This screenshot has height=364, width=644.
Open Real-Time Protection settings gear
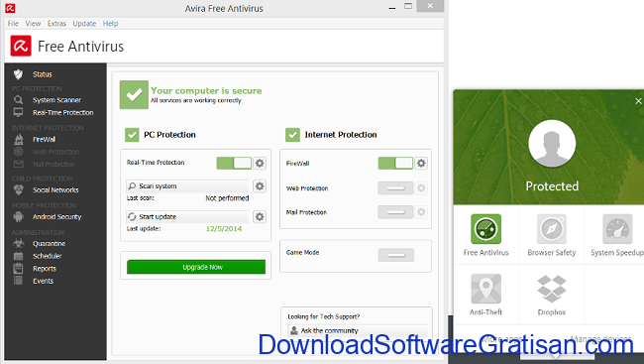tap(260, 164)
